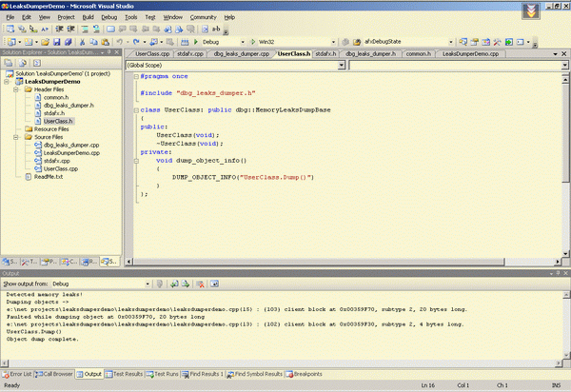Click the Redo arrow icon

click(x=136, y=42)
